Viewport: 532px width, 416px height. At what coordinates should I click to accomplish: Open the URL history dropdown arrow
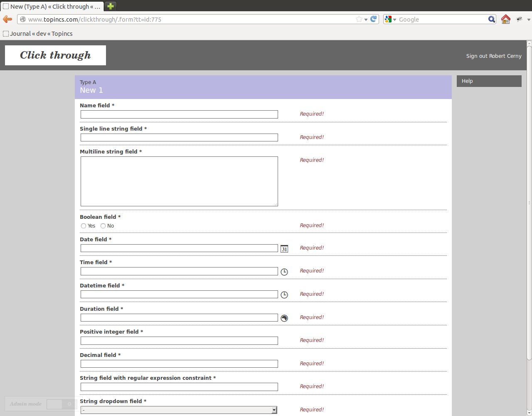366,20
